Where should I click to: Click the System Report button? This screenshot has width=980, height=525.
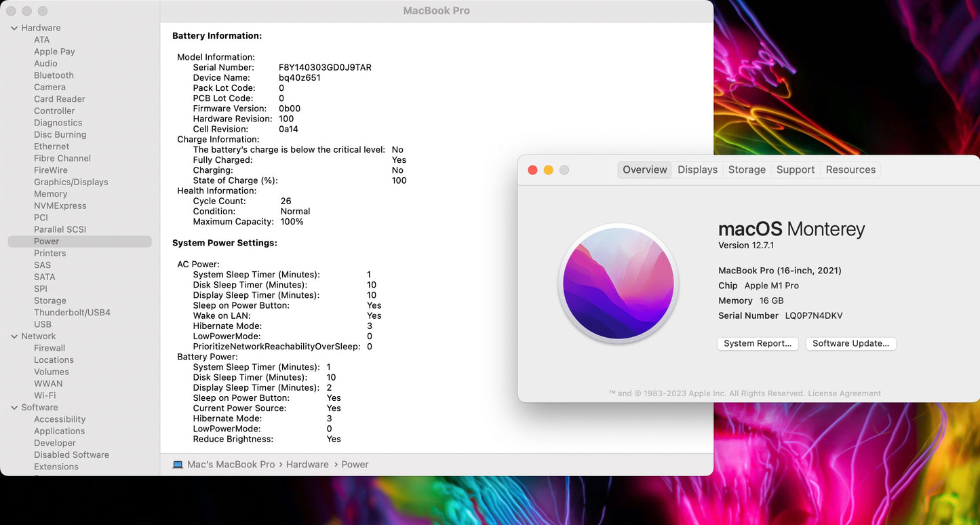pyautogui.click(x=758, y=343)
